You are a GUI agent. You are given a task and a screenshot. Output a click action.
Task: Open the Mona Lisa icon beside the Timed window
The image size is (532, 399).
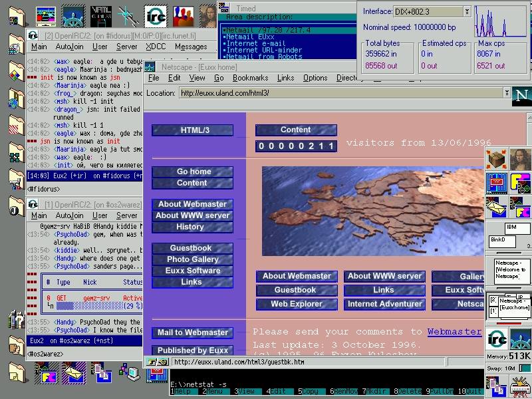207,16
